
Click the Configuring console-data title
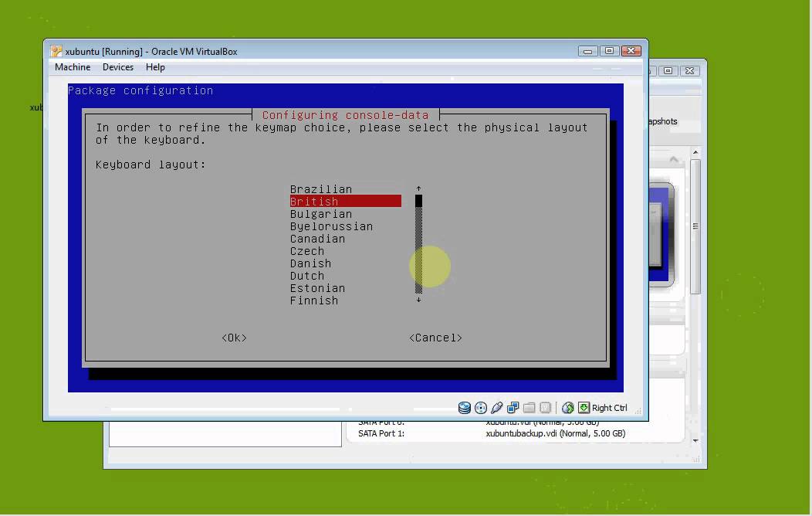pos(346,115)
